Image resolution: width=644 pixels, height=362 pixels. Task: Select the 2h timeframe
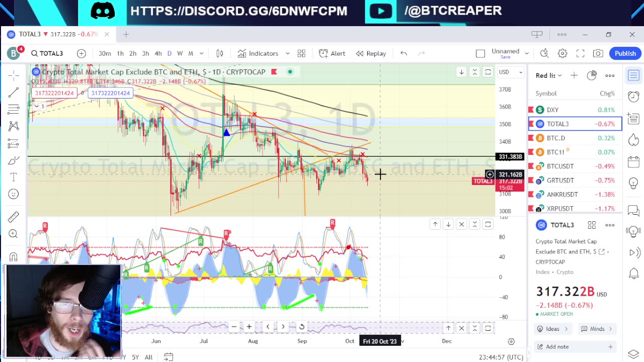click(x=133, y=53)
